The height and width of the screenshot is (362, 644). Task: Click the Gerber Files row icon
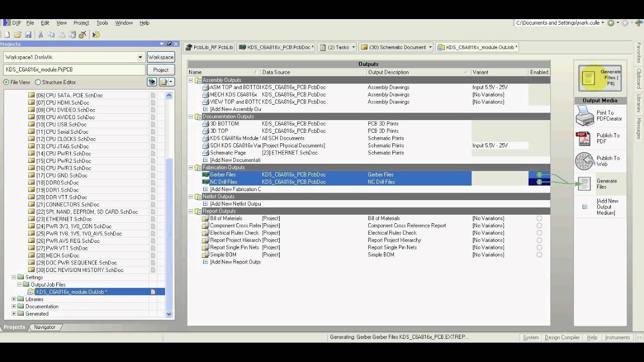pyautogui.click(x=205, y=175)
